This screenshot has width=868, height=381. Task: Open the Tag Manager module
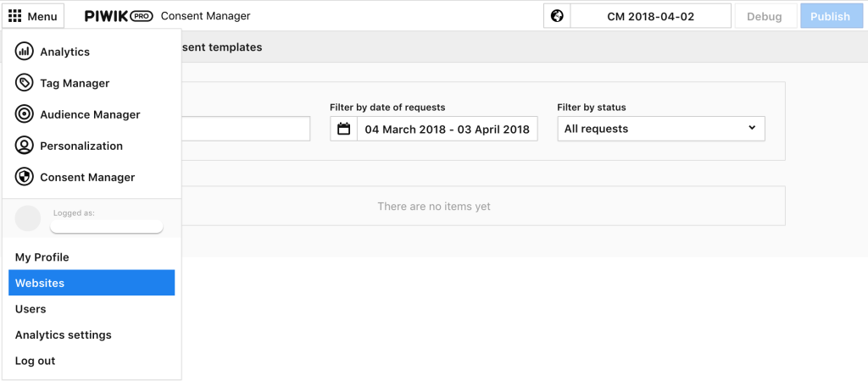[75, 84]
